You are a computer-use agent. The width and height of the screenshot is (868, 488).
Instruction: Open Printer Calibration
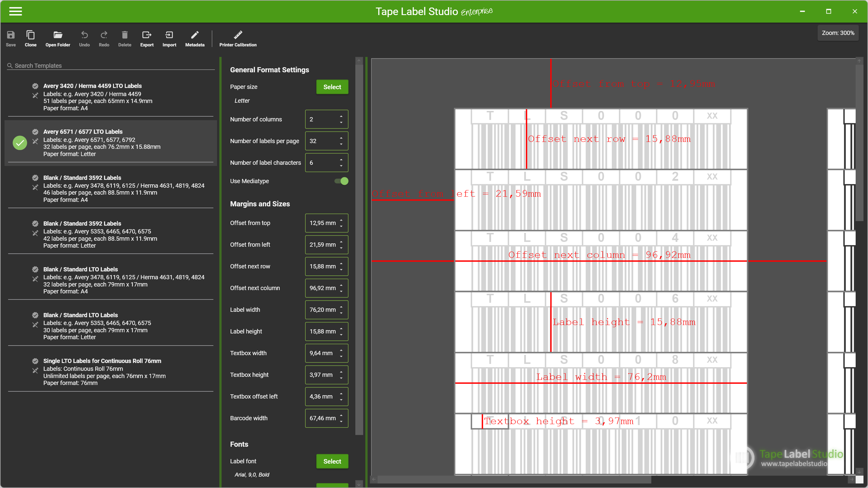238,39
